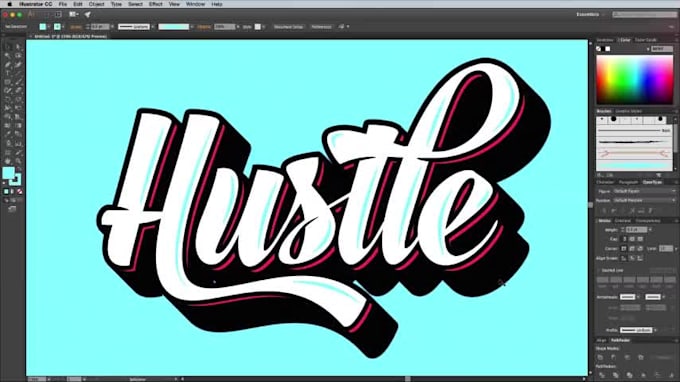Viewport: 680px width, 382px height.
Task: Switch to the Paragraph tab
Action: point(628,182)
